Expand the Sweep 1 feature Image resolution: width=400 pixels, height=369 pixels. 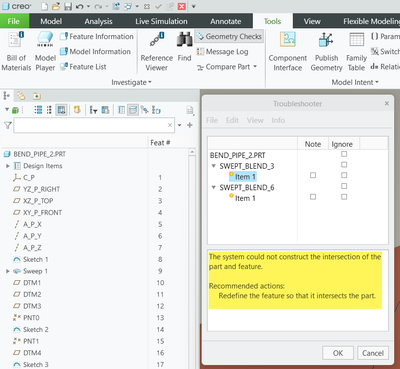8,271
